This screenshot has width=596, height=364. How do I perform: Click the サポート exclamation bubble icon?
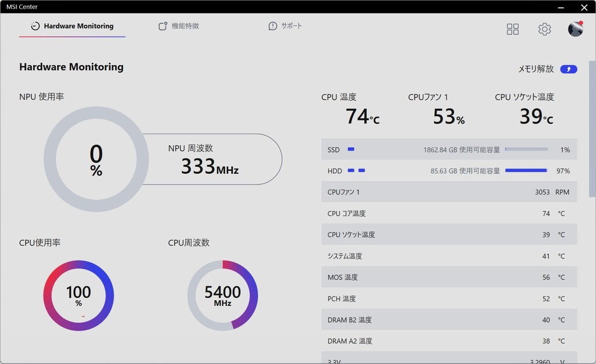(272, 26)
